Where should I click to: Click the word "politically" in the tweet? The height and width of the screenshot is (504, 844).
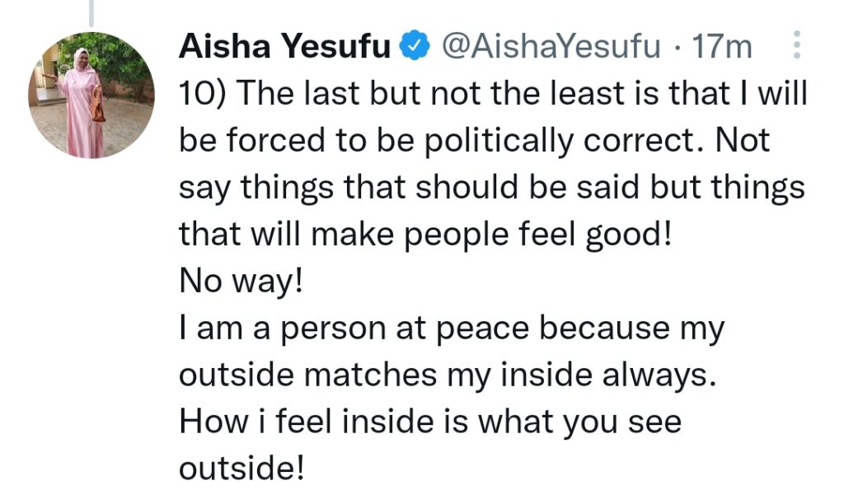coord(499,141)
